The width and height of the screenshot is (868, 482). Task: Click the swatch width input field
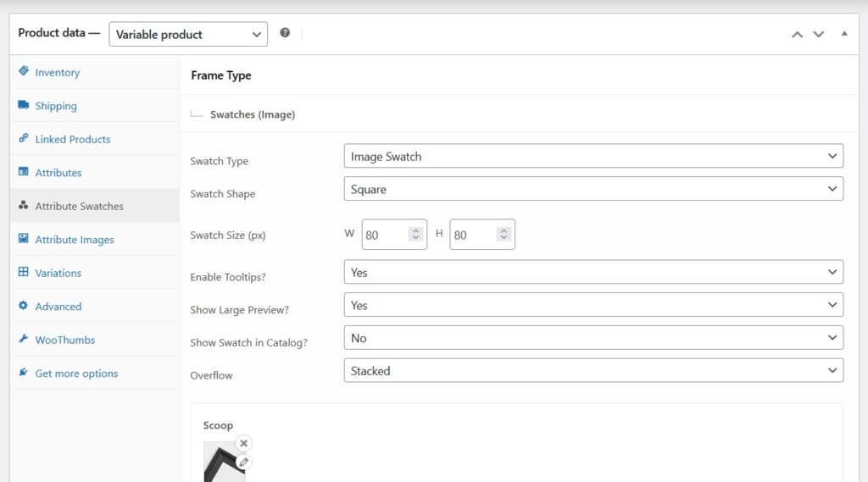tap(386, 235)
